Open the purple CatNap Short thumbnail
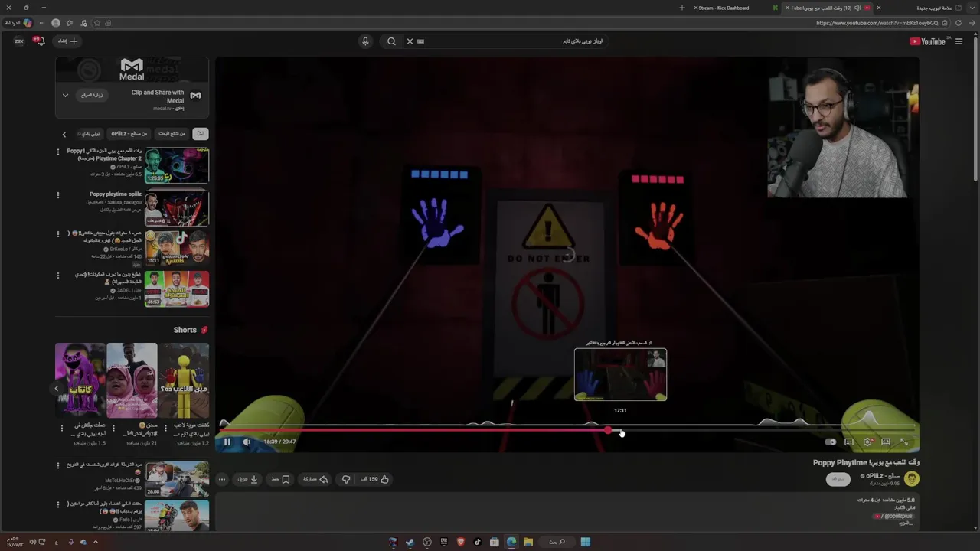 pos(80,380)
